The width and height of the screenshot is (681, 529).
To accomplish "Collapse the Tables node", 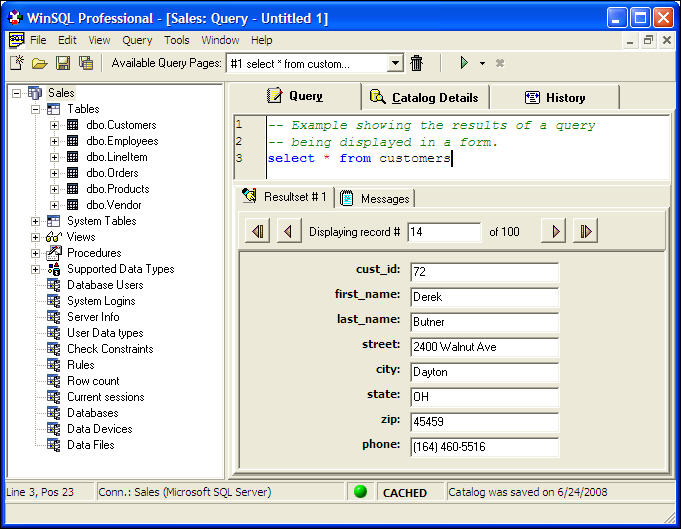I will click(36, 109).
